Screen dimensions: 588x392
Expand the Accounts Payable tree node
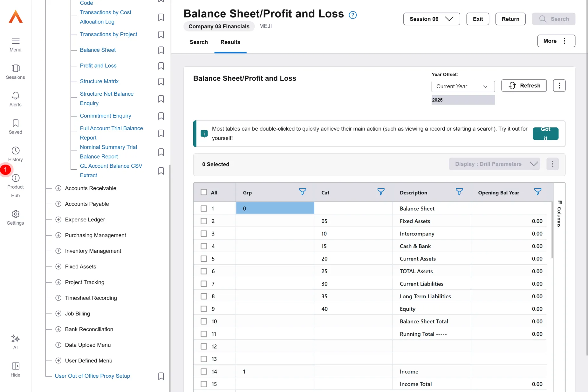coord(58,204)
